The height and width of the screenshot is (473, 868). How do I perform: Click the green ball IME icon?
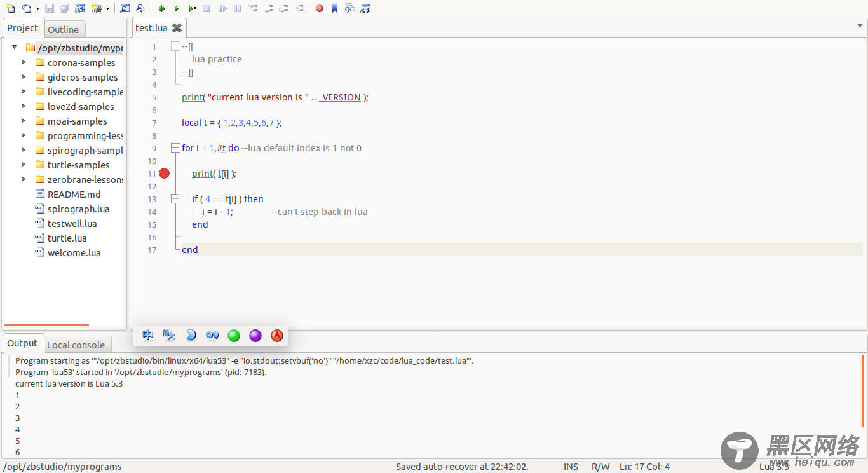pyautogui.click(x=234, y=336)
